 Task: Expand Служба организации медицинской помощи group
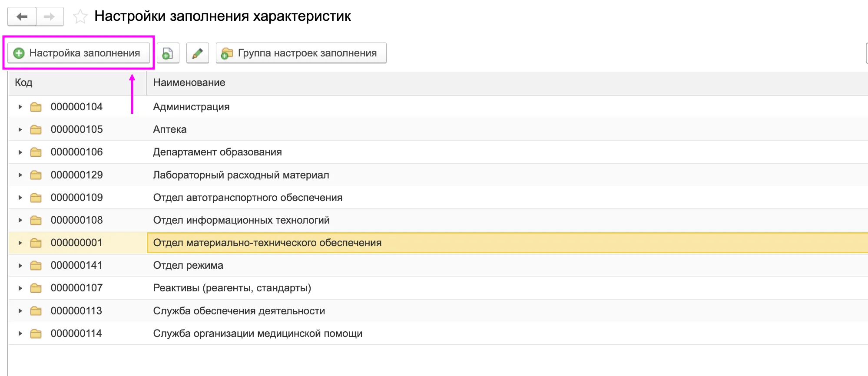(x=20, y=333)
